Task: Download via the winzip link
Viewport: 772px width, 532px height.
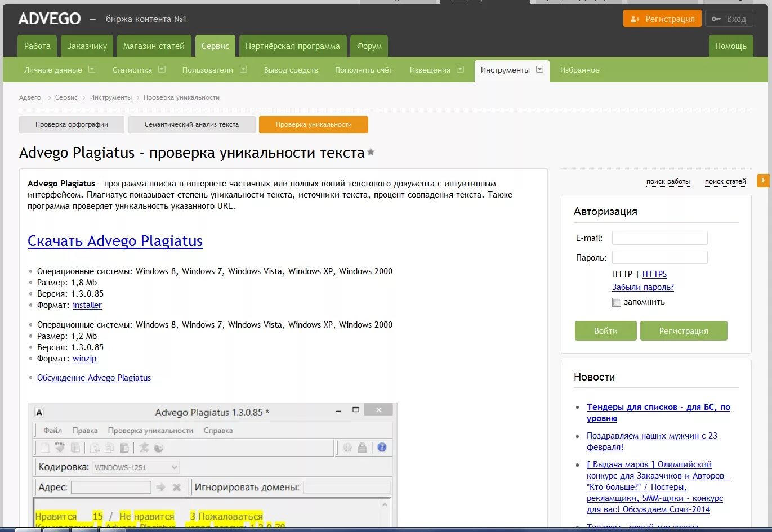Action: coord(84,359)
